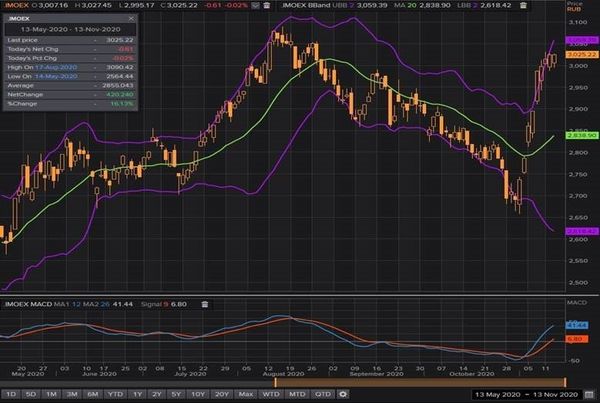Image resolution: width=600 pixels, height=403 pixels.
Task: Click the 14-May-2020 low date link
Action: click(x=56, y=77)
